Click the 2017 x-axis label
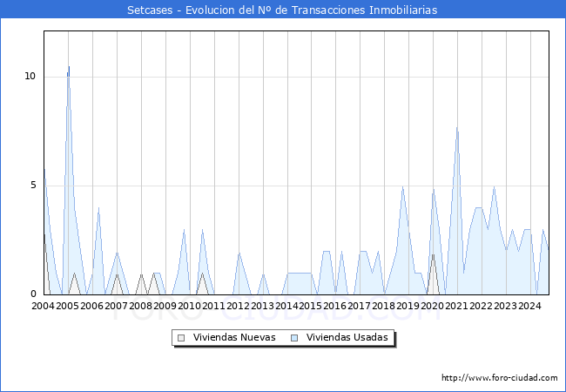 359,306
